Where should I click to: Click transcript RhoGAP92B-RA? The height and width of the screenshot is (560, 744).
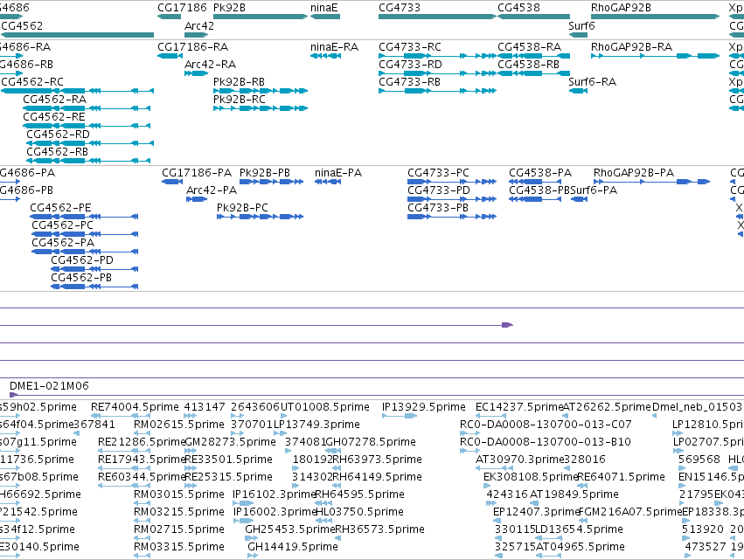click(631, 47)
